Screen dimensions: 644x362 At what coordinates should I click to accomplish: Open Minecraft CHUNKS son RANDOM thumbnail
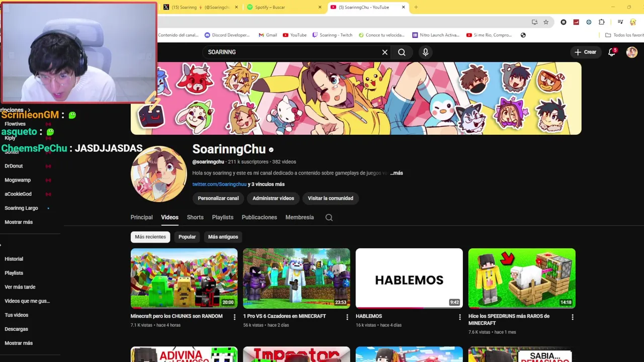point(184,278)
